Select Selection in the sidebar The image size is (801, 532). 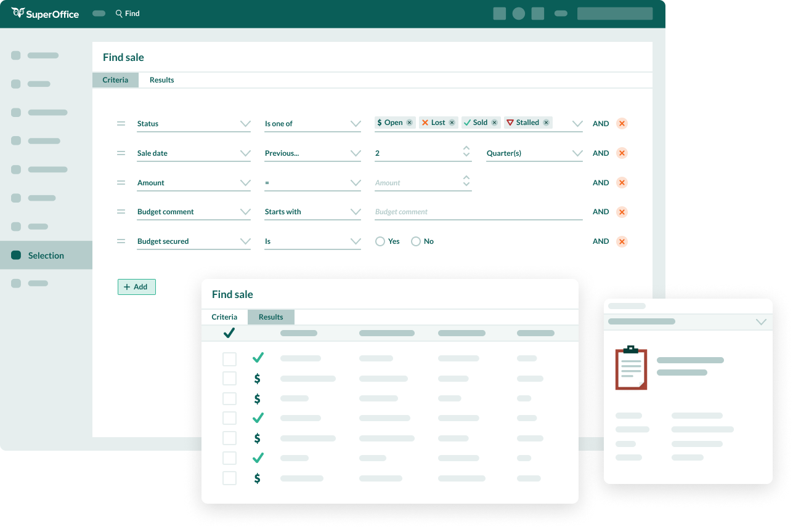46,256
